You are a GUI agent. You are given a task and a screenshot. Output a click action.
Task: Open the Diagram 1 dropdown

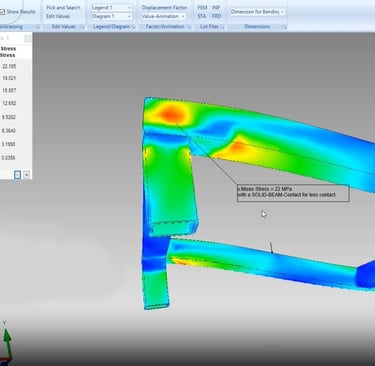(111, 16)
